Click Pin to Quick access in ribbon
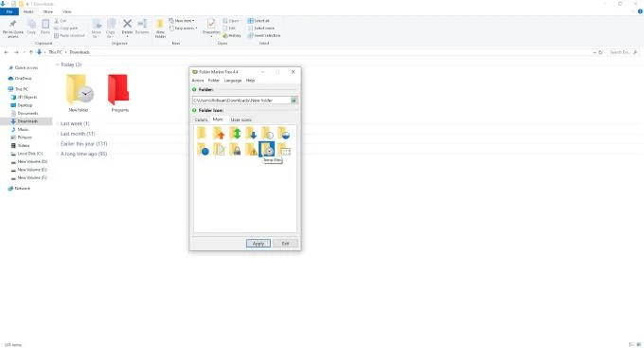Image resolution: width=644 pixels, height=348 pixels. pos(12,27)
